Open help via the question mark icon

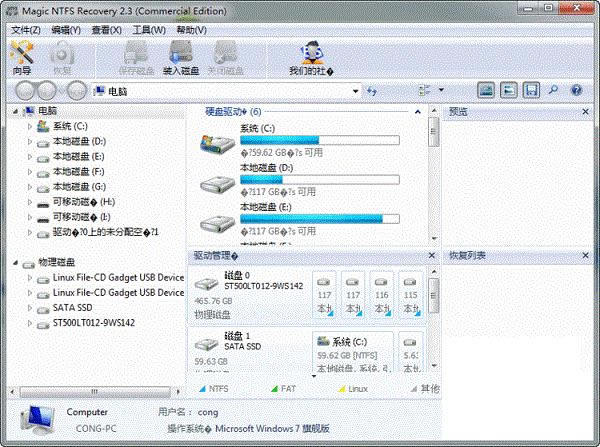[x=576, y=90]
